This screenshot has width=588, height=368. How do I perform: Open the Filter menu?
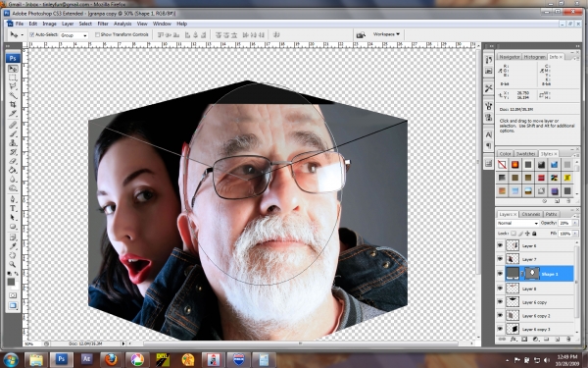(103, 24)
